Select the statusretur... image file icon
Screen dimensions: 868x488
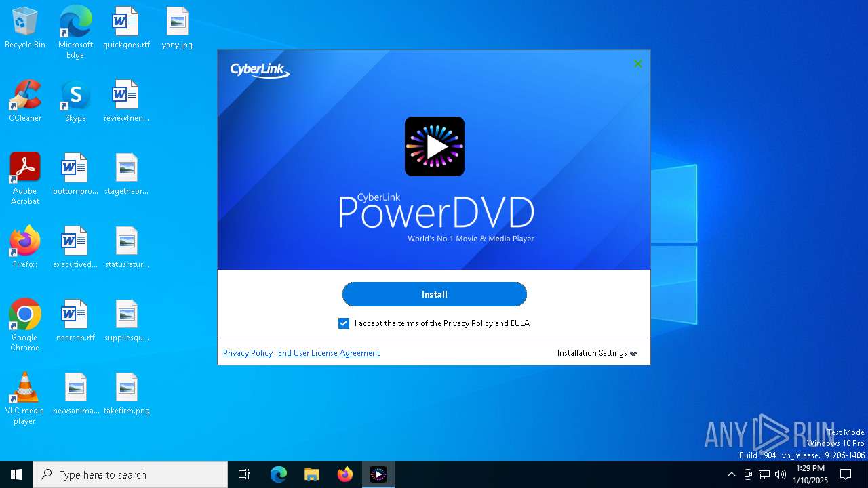[126, 248]
